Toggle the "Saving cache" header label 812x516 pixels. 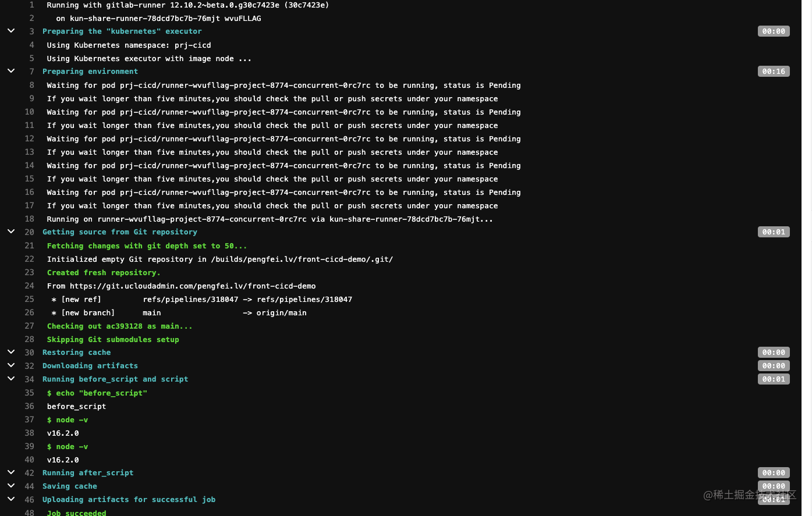[x=69, y=486]
